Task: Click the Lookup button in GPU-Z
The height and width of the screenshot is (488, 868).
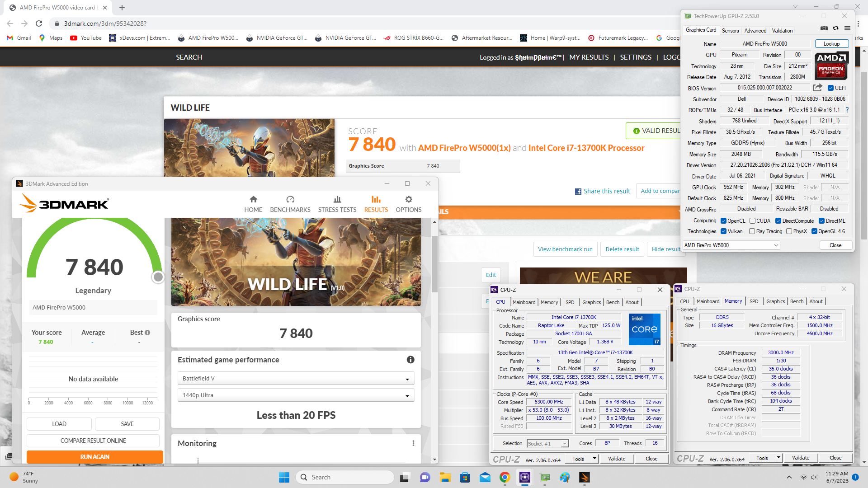Action: 831,44
